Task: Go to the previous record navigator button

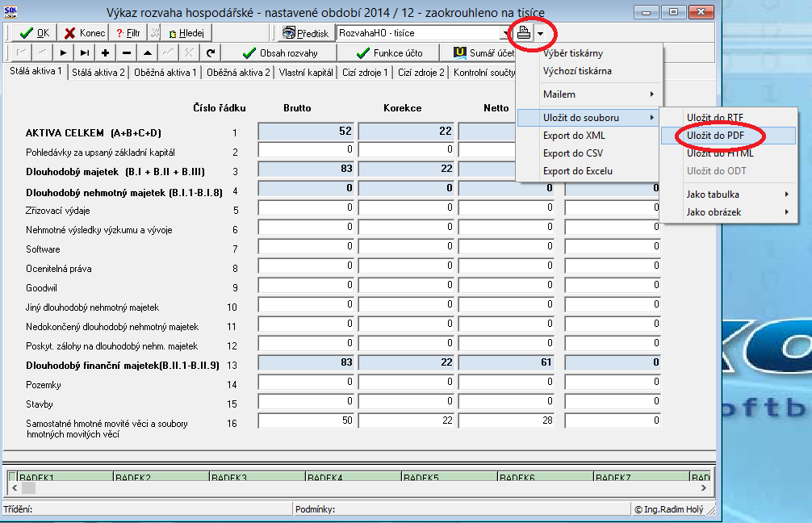Action: [43, 52]
